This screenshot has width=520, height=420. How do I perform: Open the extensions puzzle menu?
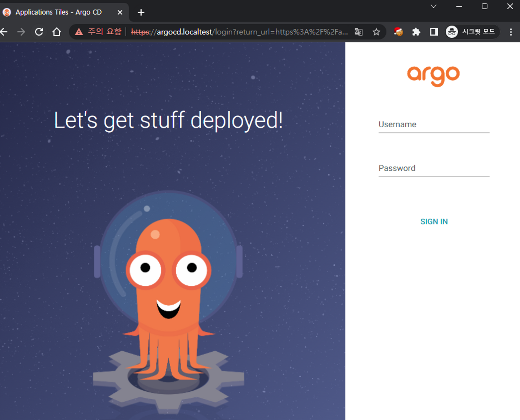coord(416,32)
